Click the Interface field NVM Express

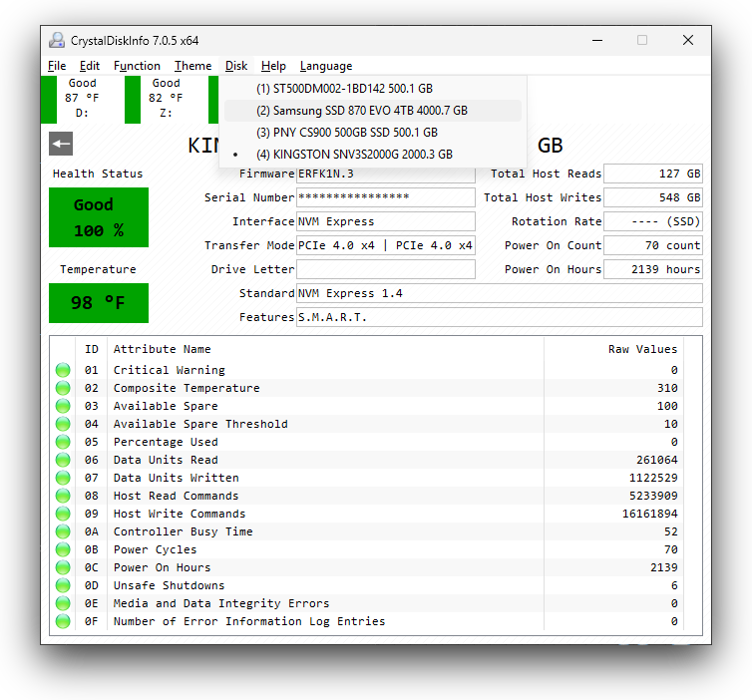pos(386,221)
